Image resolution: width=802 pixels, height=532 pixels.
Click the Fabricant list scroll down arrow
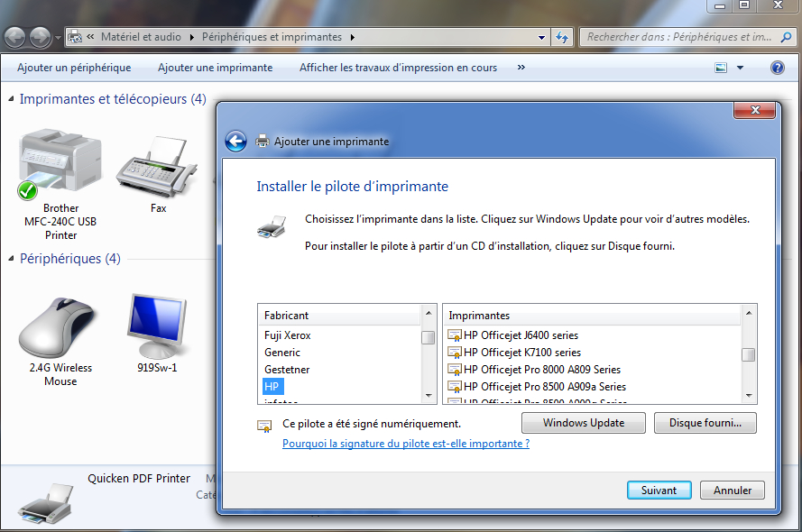pyautogui.click(x=429, y=396)
